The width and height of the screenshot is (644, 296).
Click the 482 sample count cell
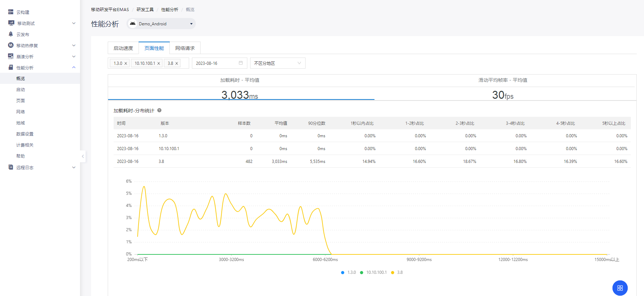click(x=249, y=161)
